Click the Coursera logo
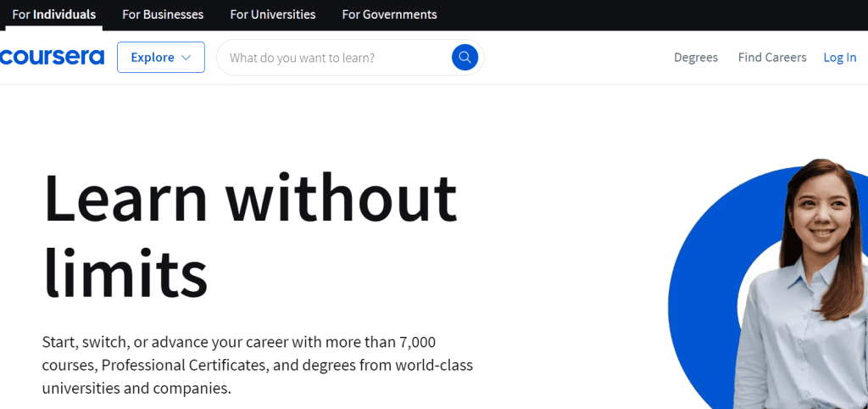This screenshot has width=868, height=409. click(x=52, y=57)
